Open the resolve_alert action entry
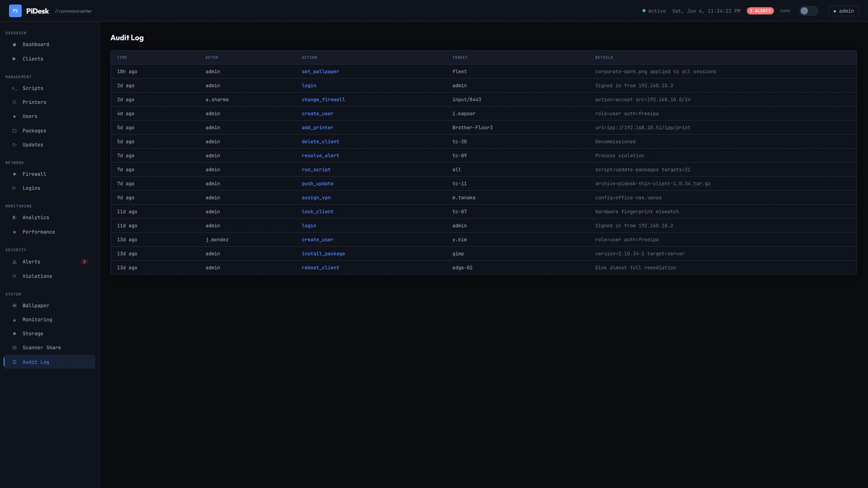 point(321,156)
